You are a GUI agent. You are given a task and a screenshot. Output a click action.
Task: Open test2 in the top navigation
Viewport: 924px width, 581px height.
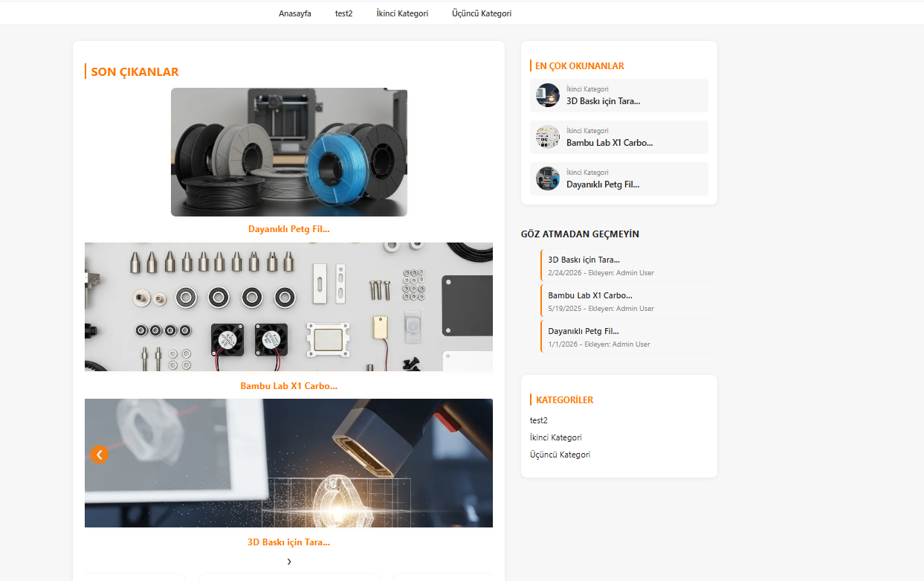pyautogui.click(x=343, y=13)
